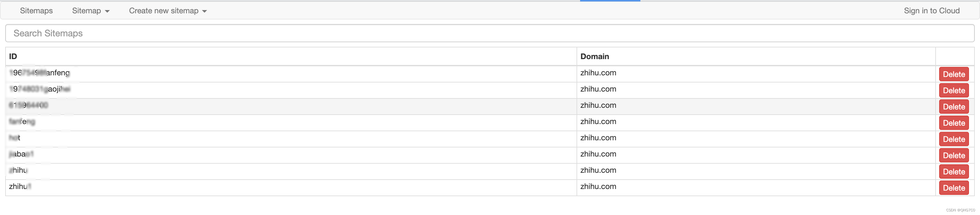Open the jiabao1 sitemap row
The height and width of the screenshot is (215, 980).
pos(21,154)
